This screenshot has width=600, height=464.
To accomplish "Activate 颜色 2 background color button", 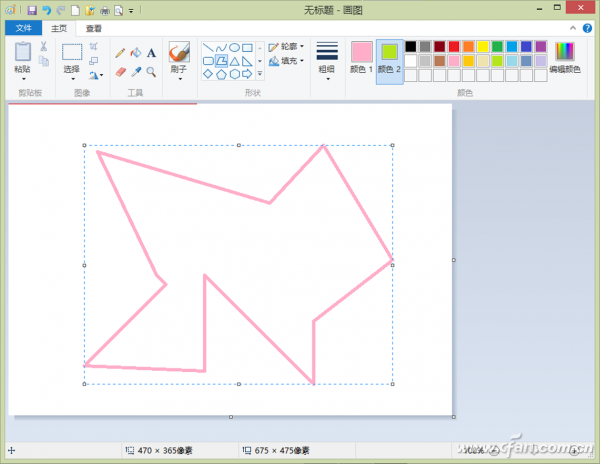I will pyautogui.click(x=389, y=60).
